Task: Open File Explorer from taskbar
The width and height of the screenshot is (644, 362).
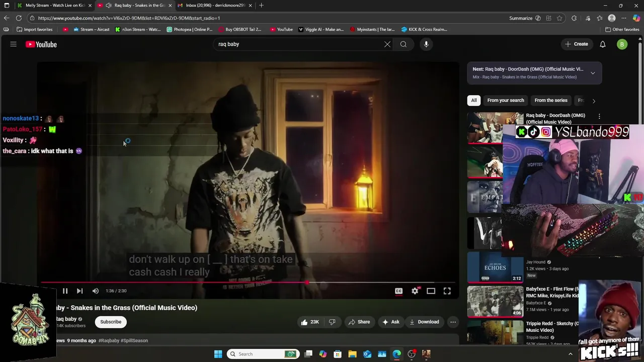Action: point(352,354)
